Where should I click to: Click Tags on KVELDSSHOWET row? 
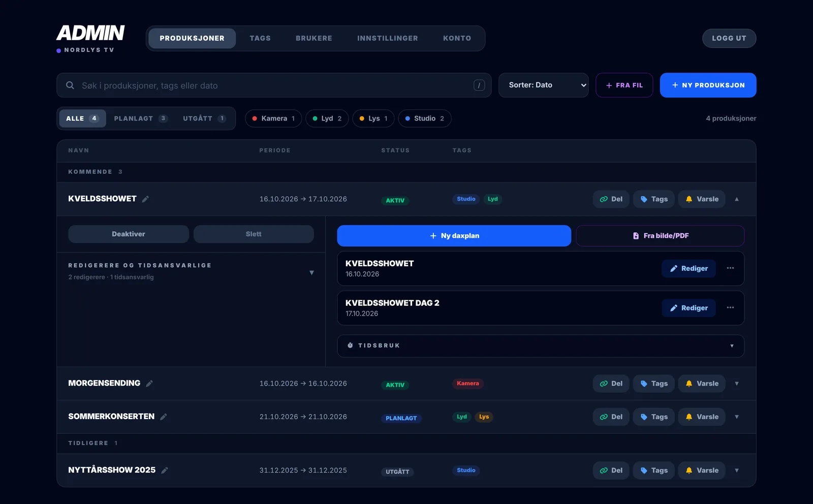point(654,199)
